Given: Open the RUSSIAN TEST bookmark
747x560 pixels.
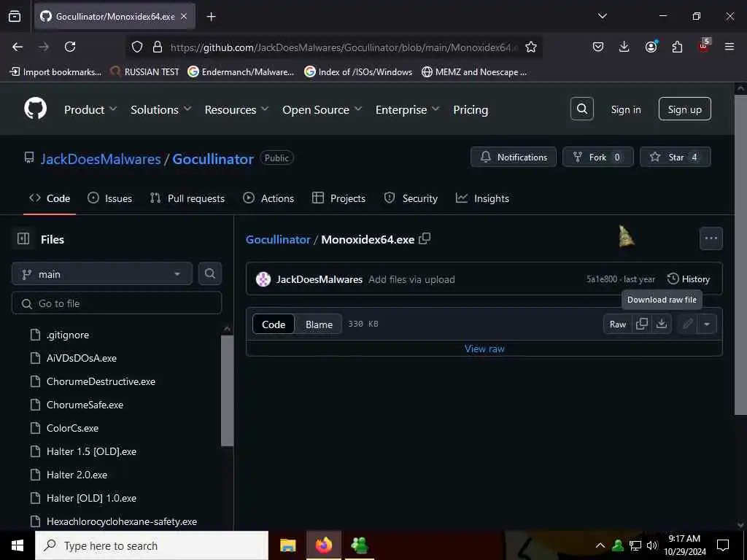Looking at the screenshot, I should (x=144, y=72).
